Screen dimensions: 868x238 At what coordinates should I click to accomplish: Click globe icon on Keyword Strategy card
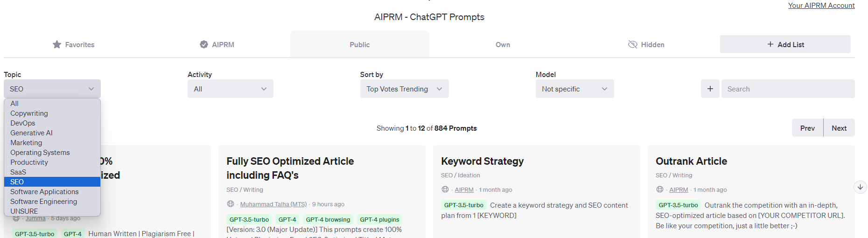click(445, 189)
